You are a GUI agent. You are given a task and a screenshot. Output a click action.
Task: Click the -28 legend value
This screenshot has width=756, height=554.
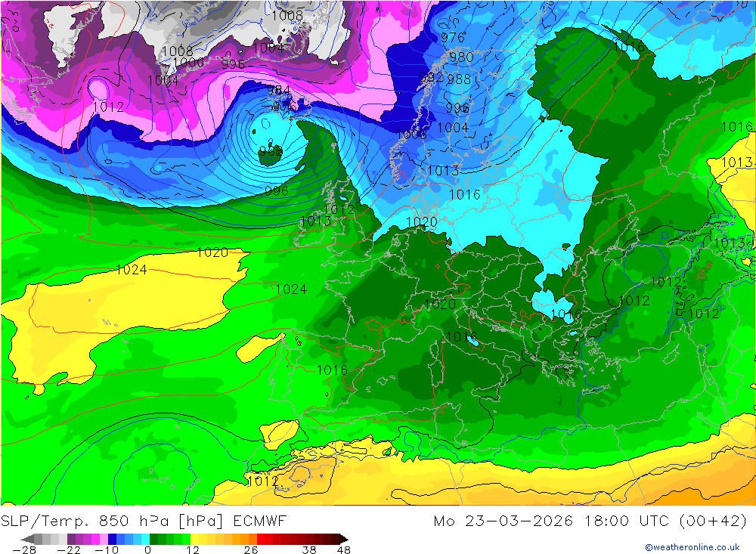point(24,550)
